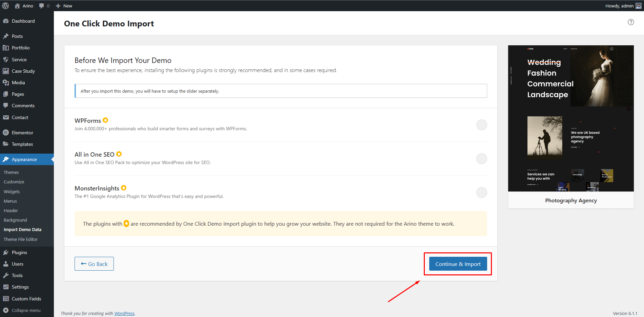The height and width of the screenshot is (317, 644).
Task: Click the Version 6.1.1 footer text
Action: (x=625, y=313)
